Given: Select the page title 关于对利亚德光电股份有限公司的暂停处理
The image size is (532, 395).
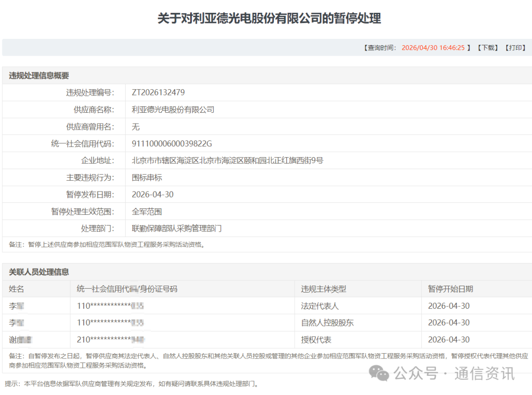Looking at the screenshot, I should (269, 18).
